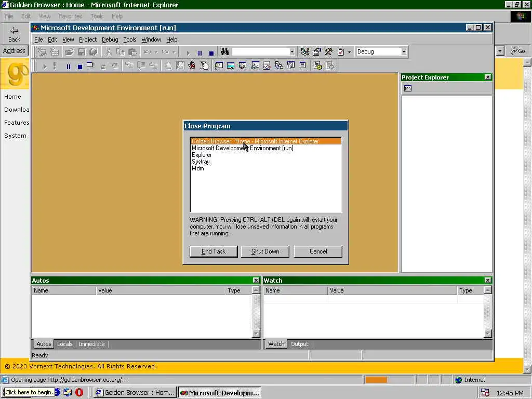Image resolution: width=532 pixels, height=399 pixels.
Task: Click the Step Out debug icon
Action: point(153,65)
